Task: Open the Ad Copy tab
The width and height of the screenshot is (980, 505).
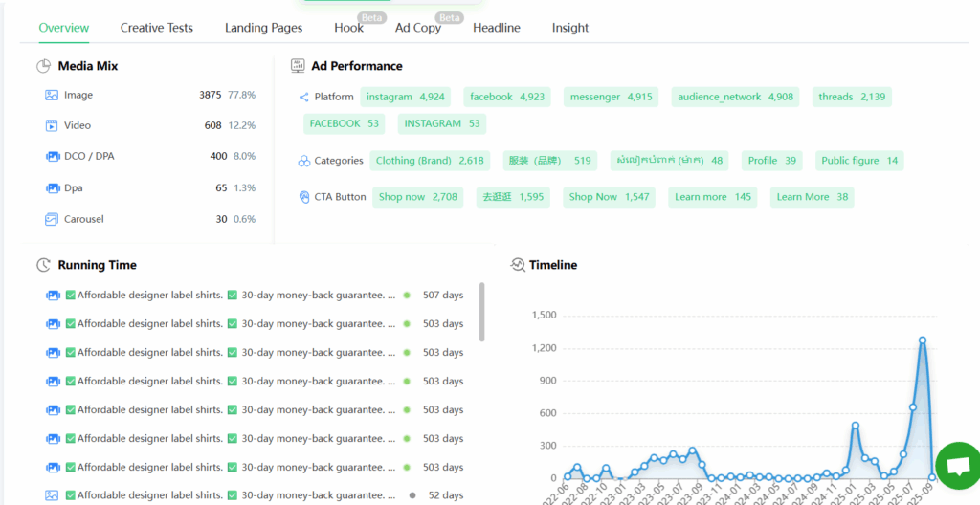Action: 418,28
